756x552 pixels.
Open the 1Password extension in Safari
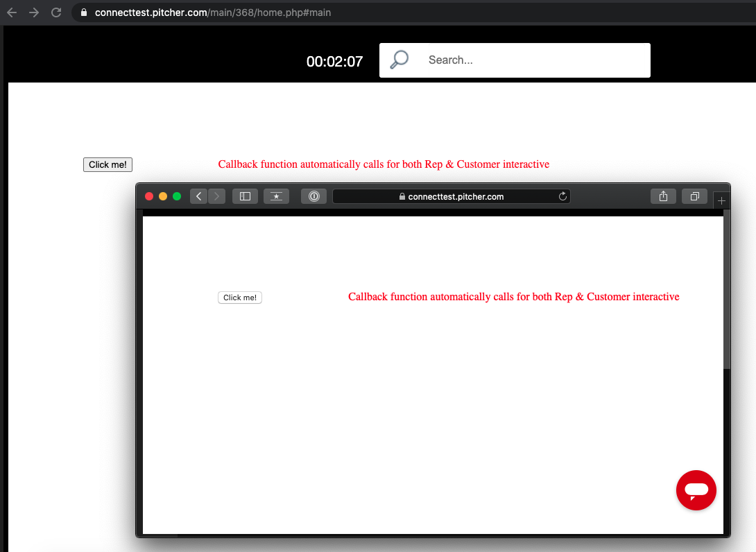(x=313, y=196)
